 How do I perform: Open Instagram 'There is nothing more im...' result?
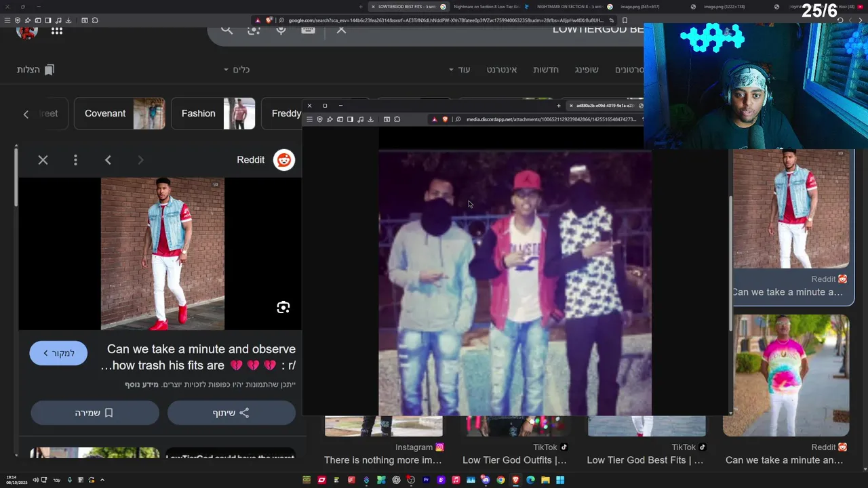[383, 460]
